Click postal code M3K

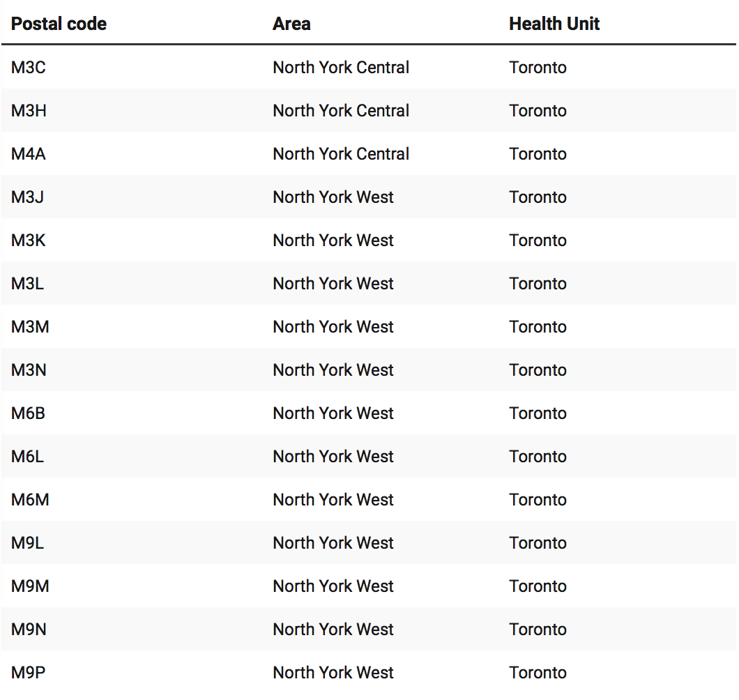click(29, 241)
